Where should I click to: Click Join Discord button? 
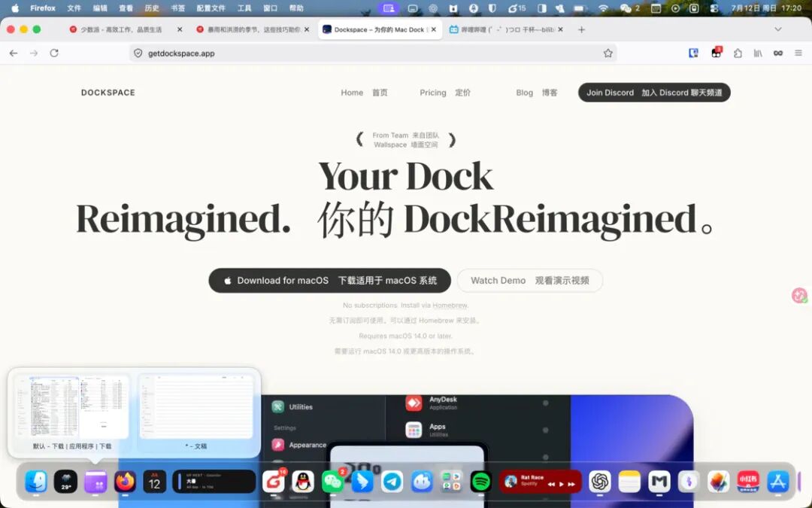tap(654, 93)
